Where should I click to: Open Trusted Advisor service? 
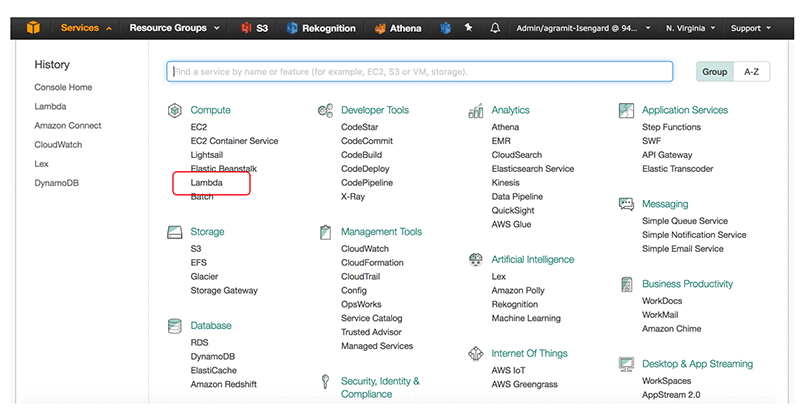[x=371, y=332]
